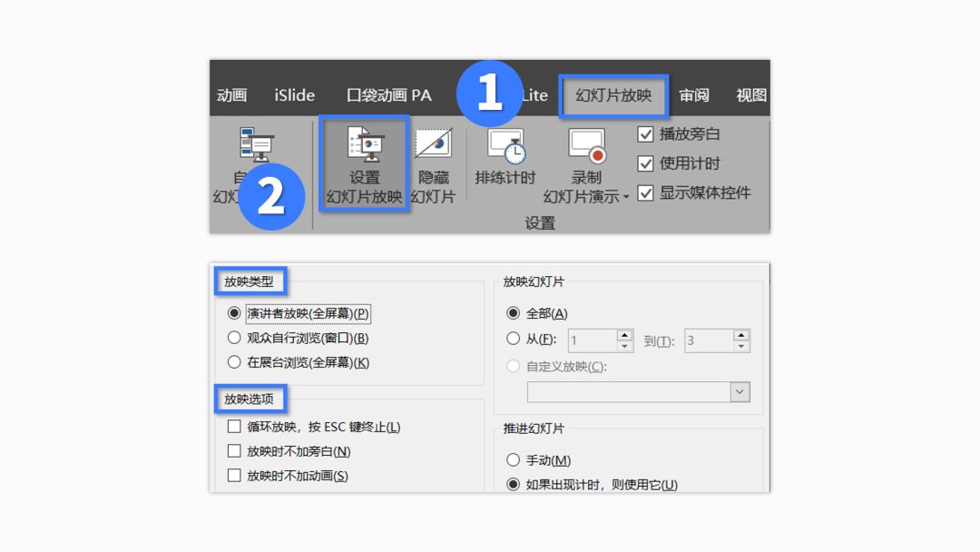Enable 放映时不加旁白 checkbox
This screenshot has height=552, width=980.
tap(234, 450)
